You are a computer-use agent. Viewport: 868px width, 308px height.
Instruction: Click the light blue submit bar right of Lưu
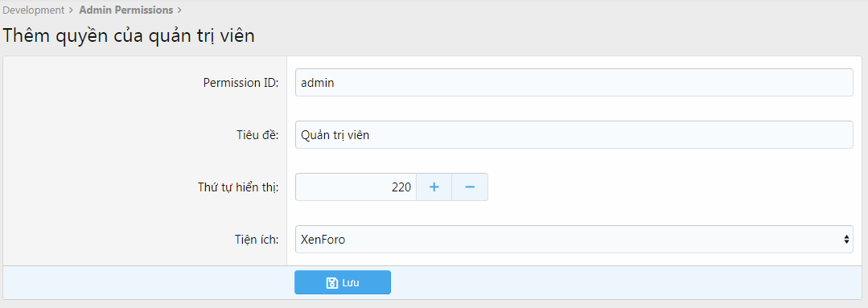pyautogui.click(x=626, y=282)
